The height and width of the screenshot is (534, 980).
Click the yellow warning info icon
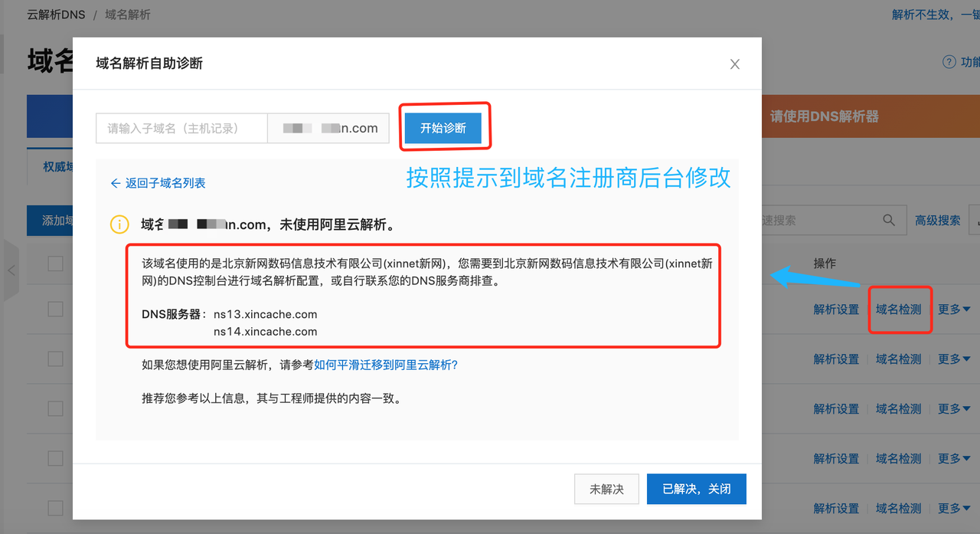coord(119,224)
